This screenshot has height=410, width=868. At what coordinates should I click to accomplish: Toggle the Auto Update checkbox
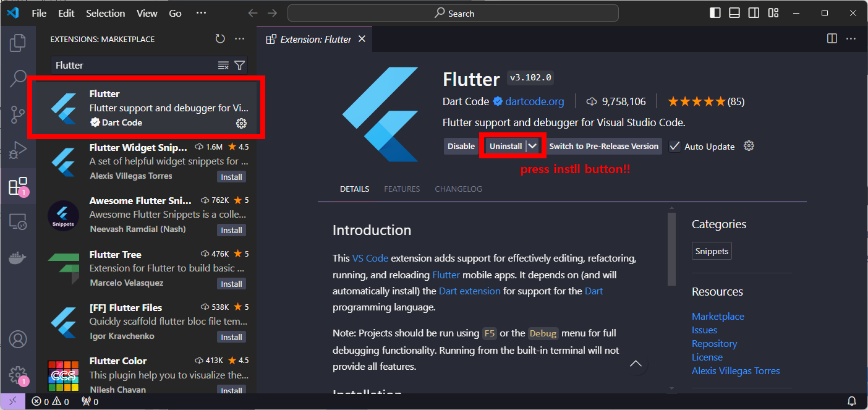674,147
